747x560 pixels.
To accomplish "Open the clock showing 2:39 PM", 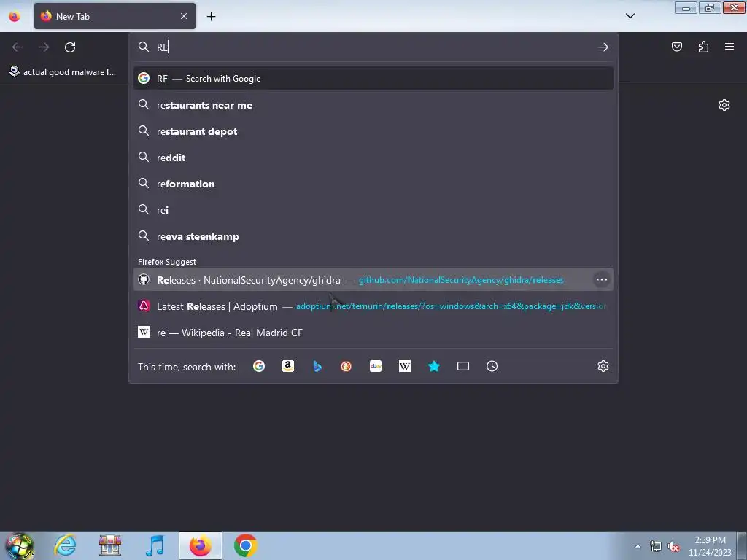I will [x=710, y=546].
